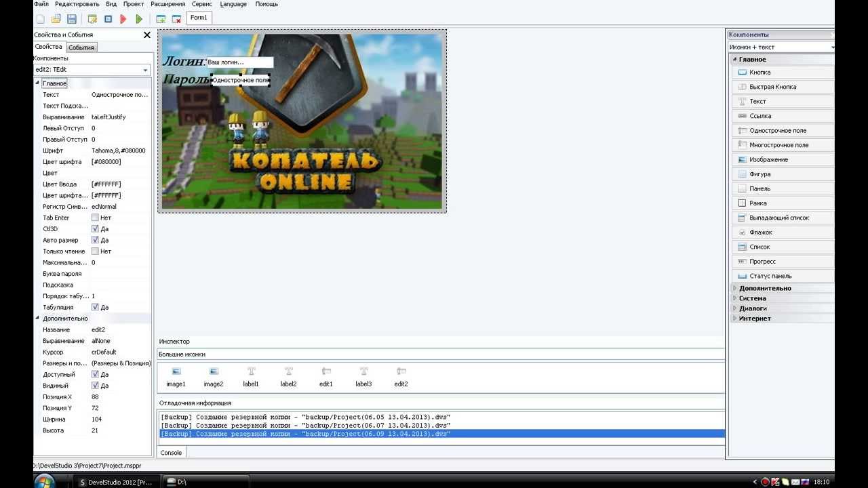Toggle the Доступный checkbox

tap(95, 374)
